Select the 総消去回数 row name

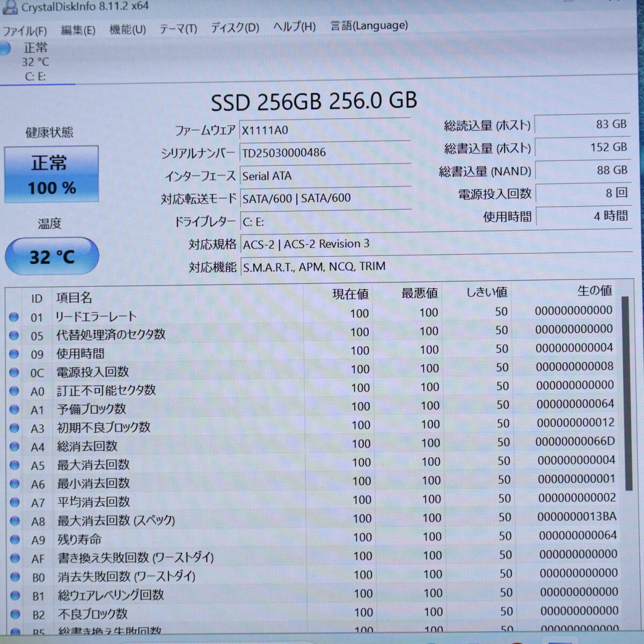(x=87, y=446)
